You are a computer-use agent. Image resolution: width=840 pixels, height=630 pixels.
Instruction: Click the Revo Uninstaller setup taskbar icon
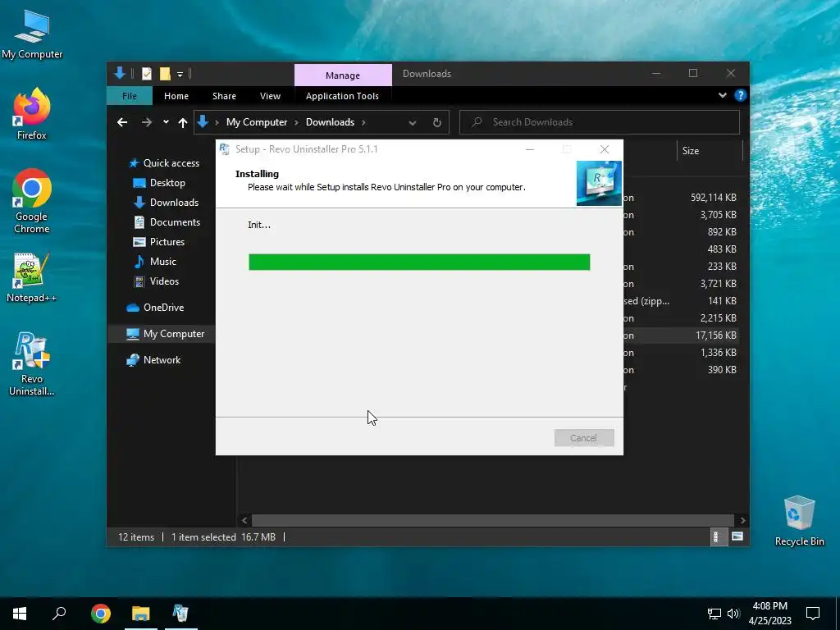tap(181, 614)
